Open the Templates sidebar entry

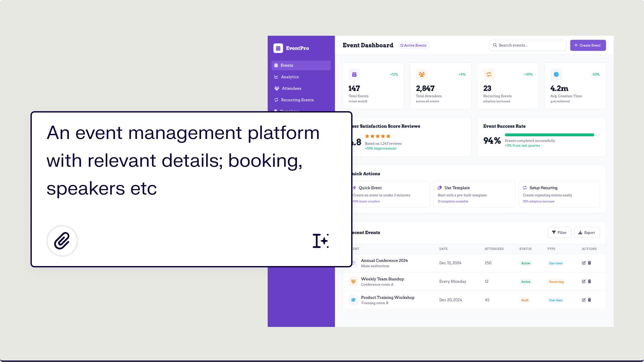[290, 110]
